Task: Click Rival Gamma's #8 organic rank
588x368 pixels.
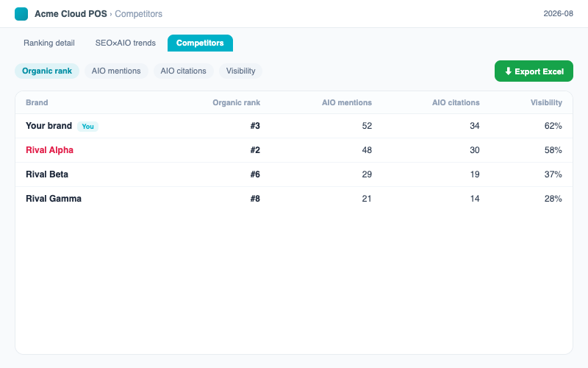Action: (x=255, y=199)
